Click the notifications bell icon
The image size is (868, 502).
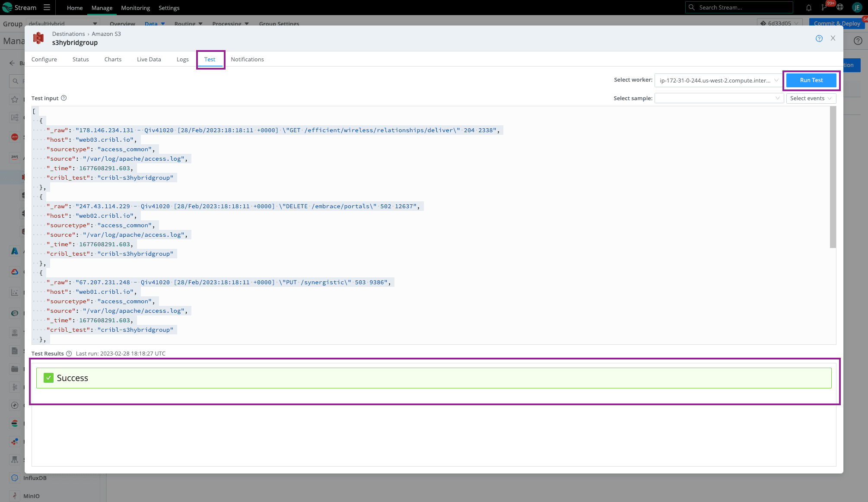point(809,7)
